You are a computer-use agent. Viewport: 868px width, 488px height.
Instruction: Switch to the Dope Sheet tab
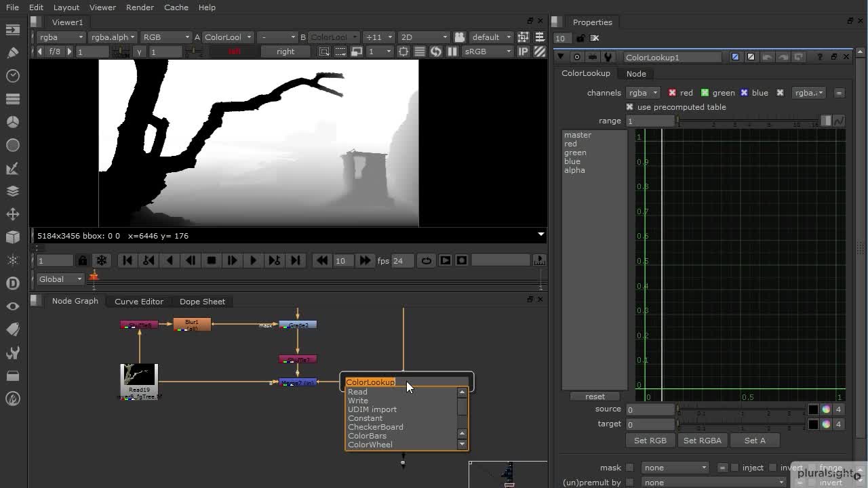coord(202,302)
